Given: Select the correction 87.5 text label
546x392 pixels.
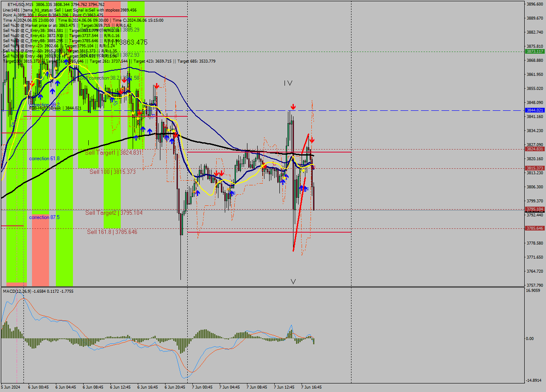Looking at the screenshot, I should pyautogui.click(x=44, y=217).
